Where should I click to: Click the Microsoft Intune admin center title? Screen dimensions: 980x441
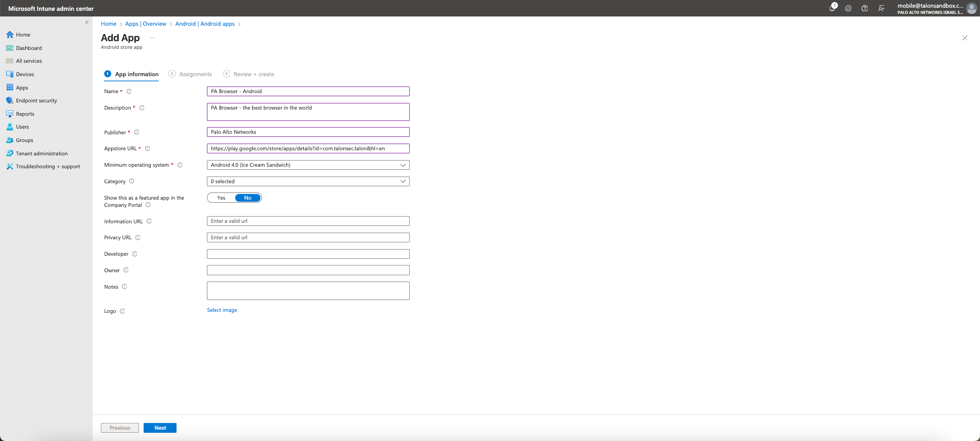point(51,9)
